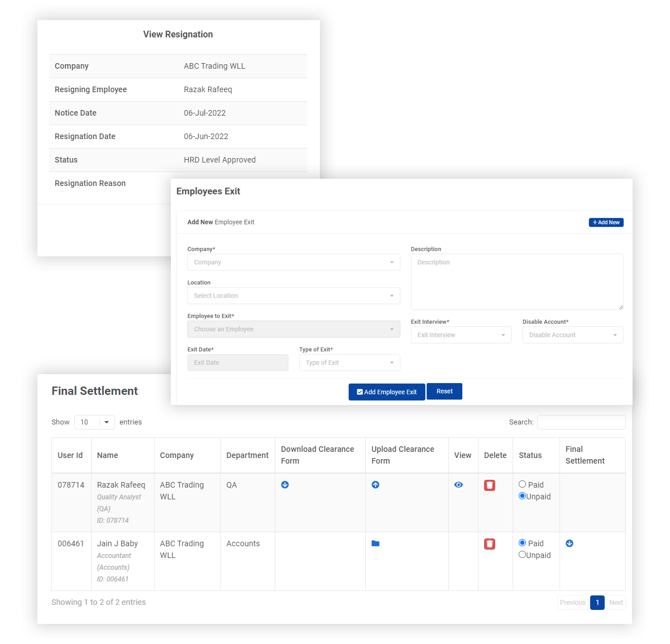This screenshot has height=644, width=670.
Task: Upload clearance form for Razak Rafeeq
Action: (375, 485)
